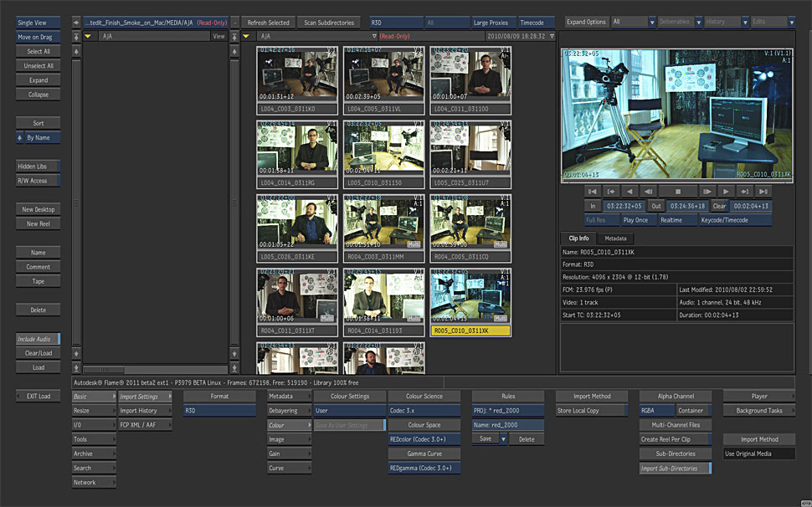Click the stop playback button
Screen dimensions: 812x507
click(677, 192)
